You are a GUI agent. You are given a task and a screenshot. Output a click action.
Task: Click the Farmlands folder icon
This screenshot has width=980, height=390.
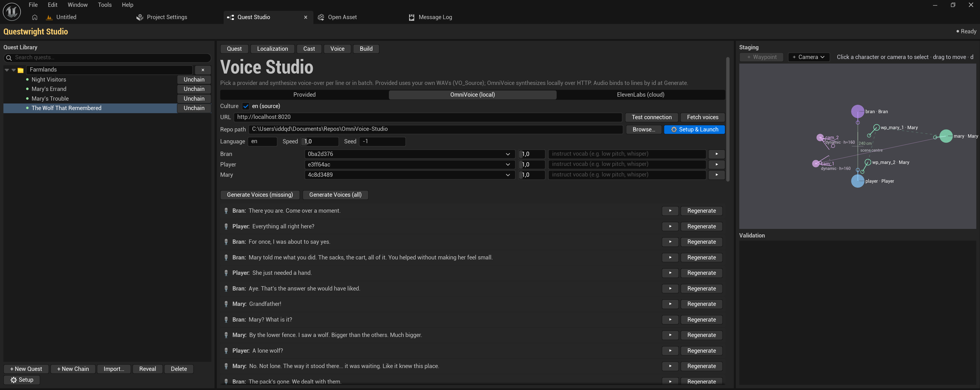coord(21,70)
